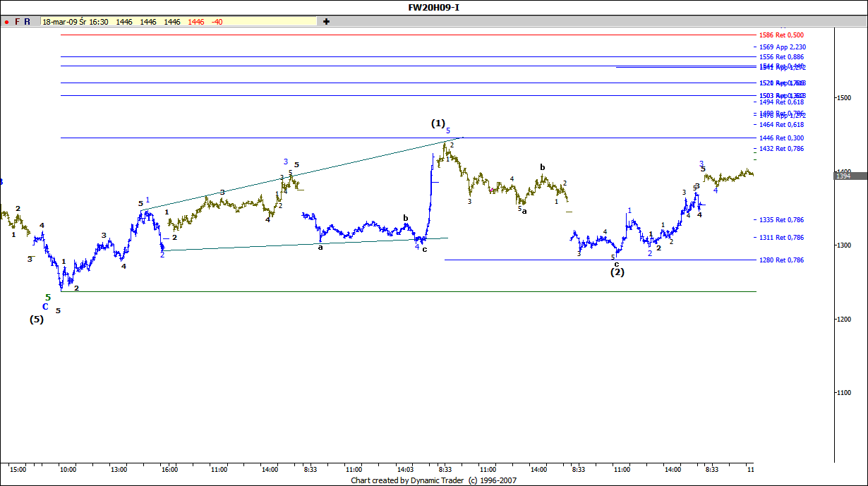Select the 1432 Ret 0,786 label
The width and height of the screenshot is (868, 486).
(781, 148)
